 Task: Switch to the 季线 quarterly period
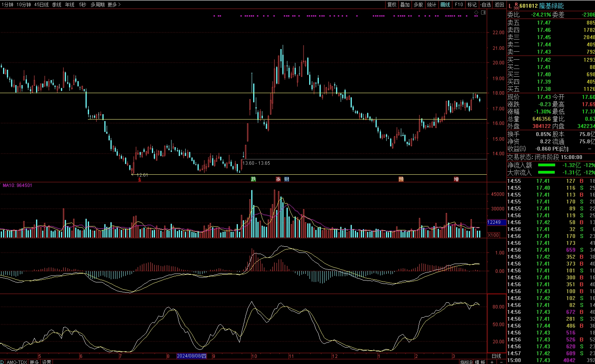tap(57, 5)
